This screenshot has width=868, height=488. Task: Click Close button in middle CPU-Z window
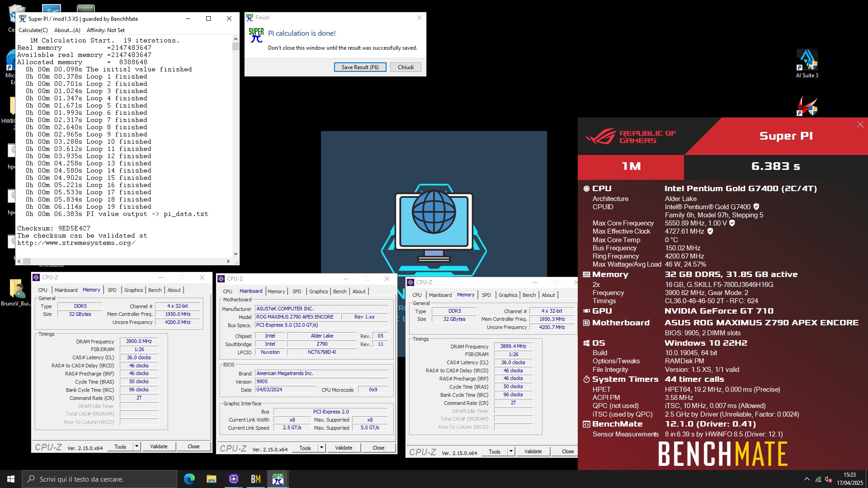pyautogui.click(x=378, y=448)
